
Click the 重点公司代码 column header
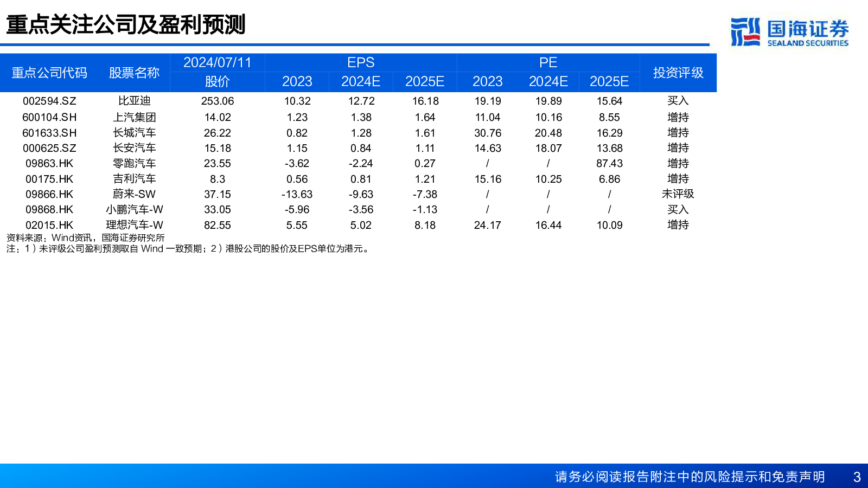point(49,73)
